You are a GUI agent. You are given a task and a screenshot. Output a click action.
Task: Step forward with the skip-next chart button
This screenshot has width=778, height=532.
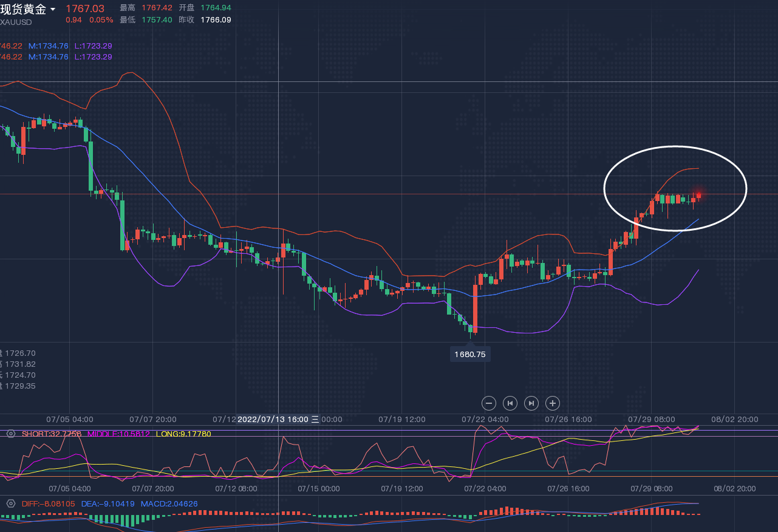pyautogui.click(x=531, y=403)
